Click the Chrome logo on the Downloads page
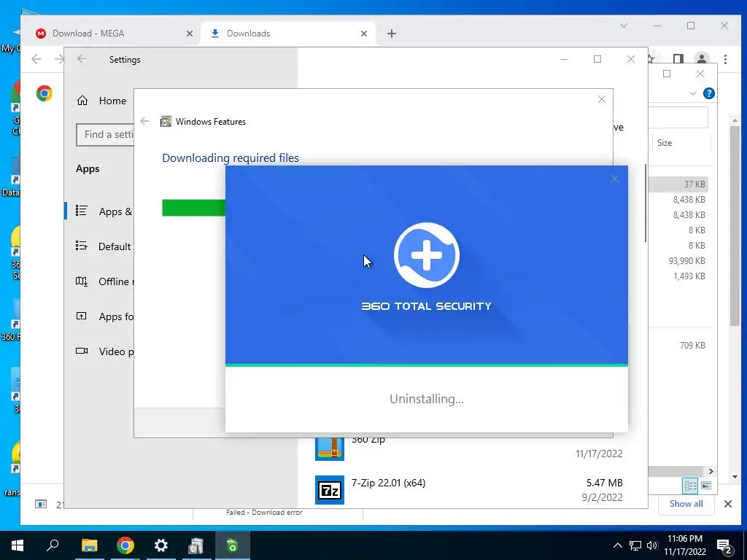This screenshot has height=560, width=747. 44,93
